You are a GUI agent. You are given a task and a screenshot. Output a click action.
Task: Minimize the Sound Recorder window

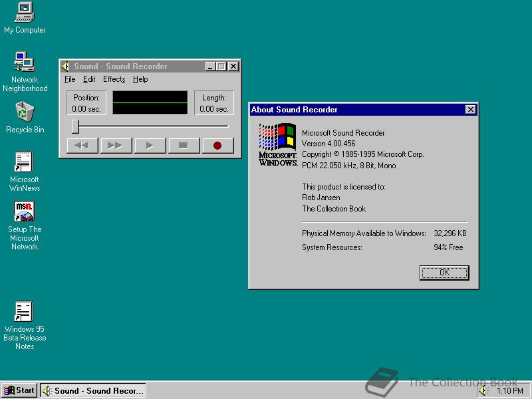(210, 66)
